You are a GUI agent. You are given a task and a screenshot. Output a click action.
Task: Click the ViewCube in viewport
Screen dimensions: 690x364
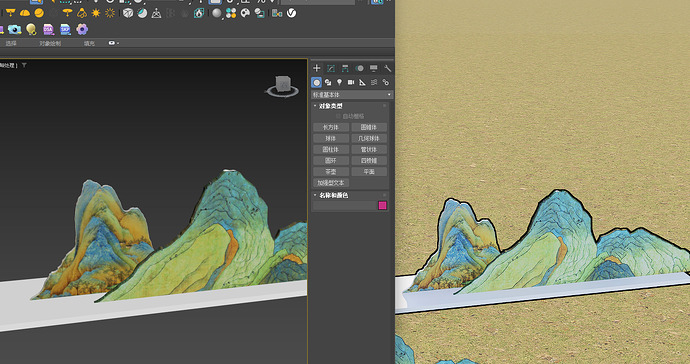click(283, 86)
